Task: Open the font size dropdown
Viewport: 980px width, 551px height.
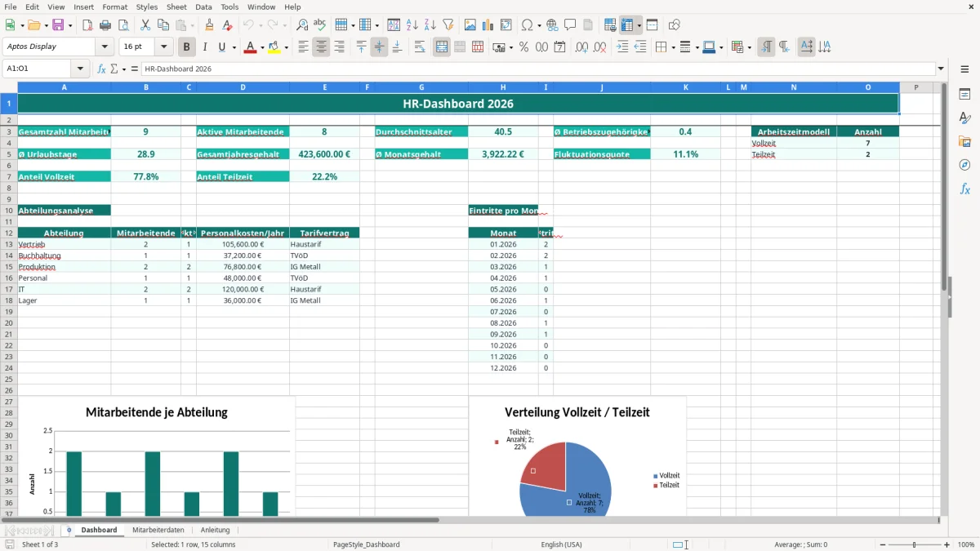Action: [164, 47]
